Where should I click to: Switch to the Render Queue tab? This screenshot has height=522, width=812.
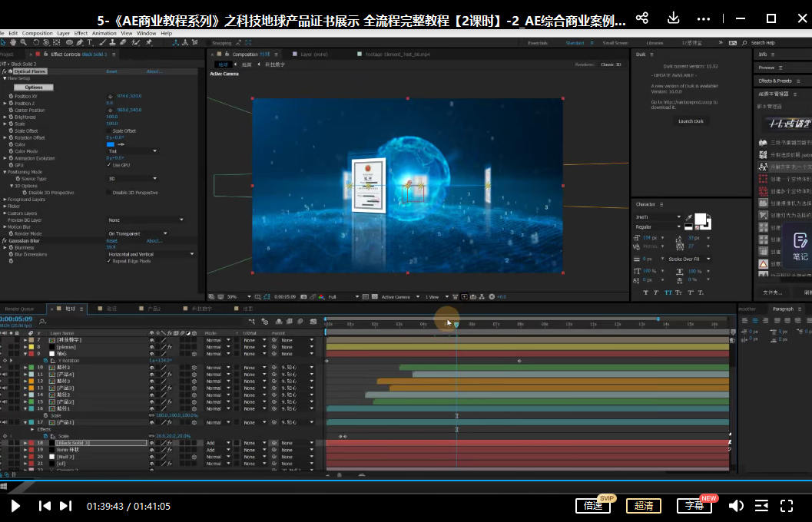click(19, 309)
